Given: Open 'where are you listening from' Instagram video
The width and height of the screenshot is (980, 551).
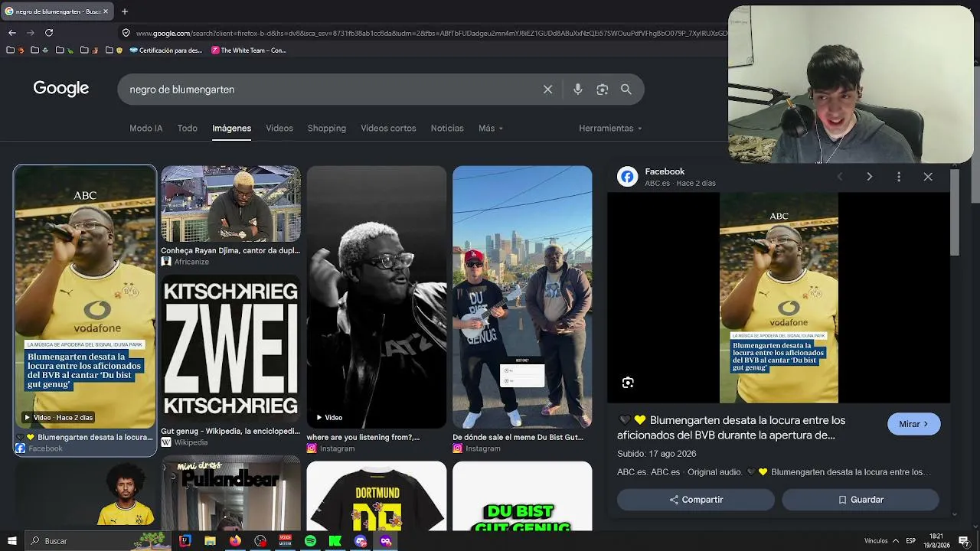Looking at the screenshot, I should 377,297.
